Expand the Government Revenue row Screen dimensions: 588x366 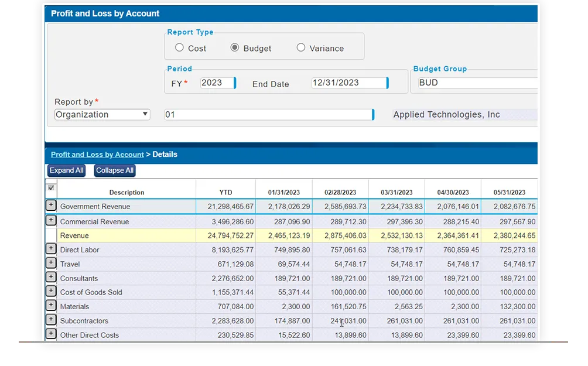51,206
